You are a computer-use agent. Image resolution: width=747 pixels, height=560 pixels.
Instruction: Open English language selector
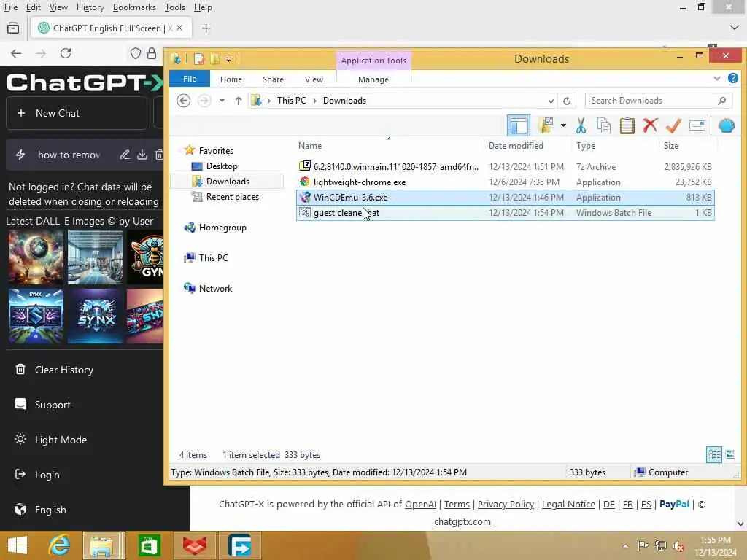[50, 510]
